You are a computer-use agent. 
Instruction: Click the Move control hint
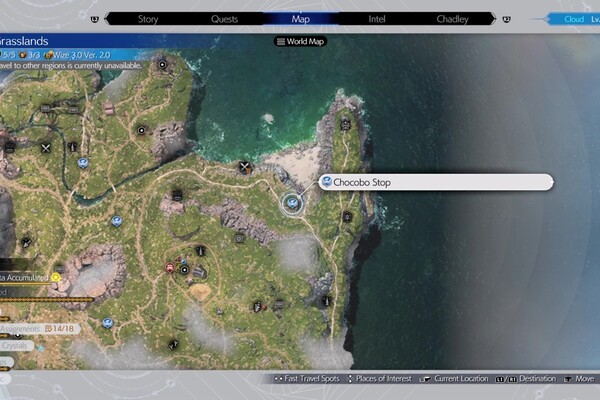579,379
